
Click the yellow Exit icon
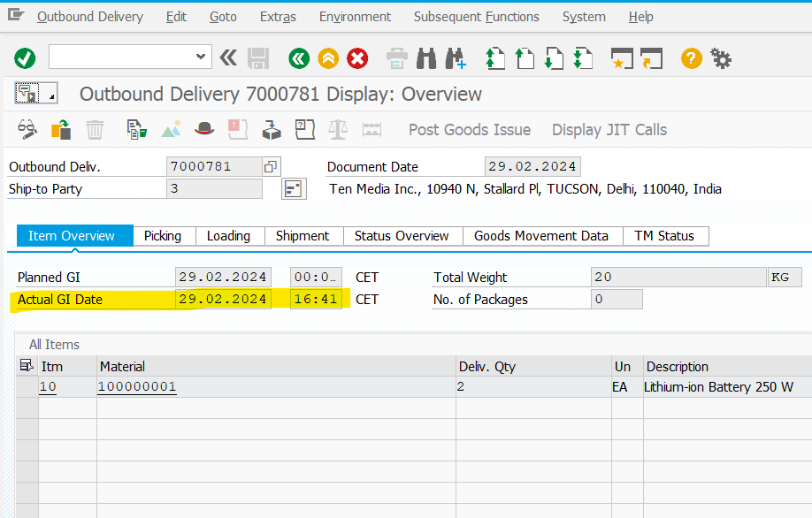[x=328, y=58]
